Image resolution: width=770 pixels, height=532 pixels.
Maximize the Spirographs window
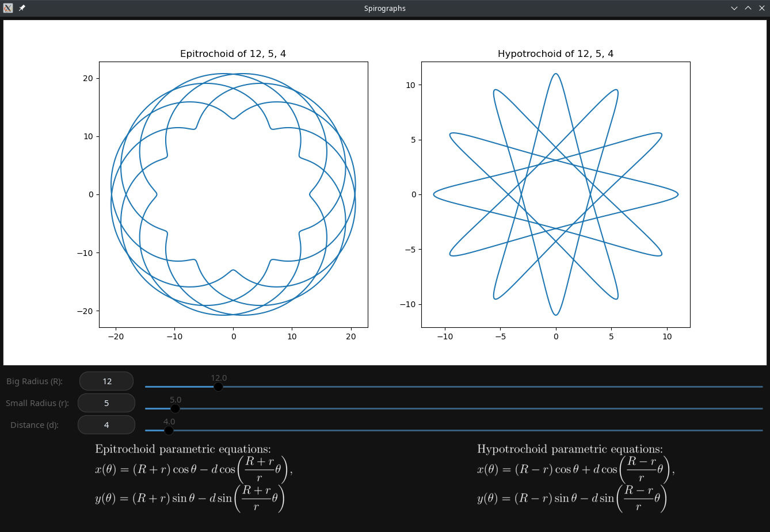pyautogui.click(x=748, y=8)
